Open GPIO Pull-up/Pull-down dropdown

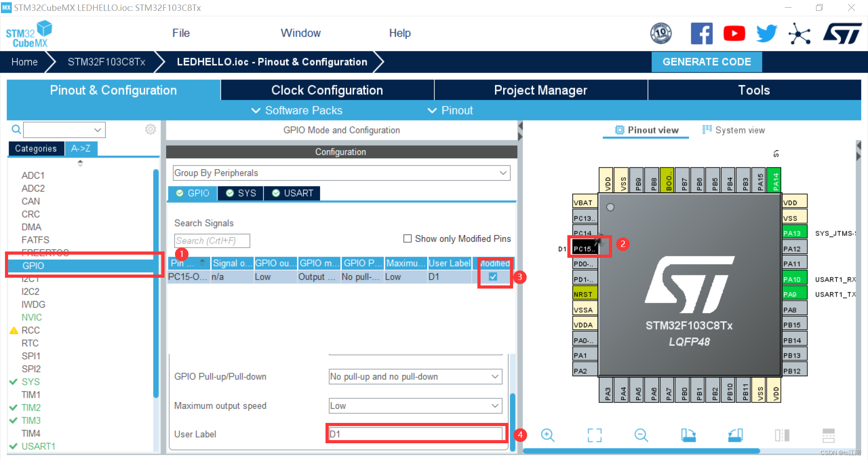point(415,377)
